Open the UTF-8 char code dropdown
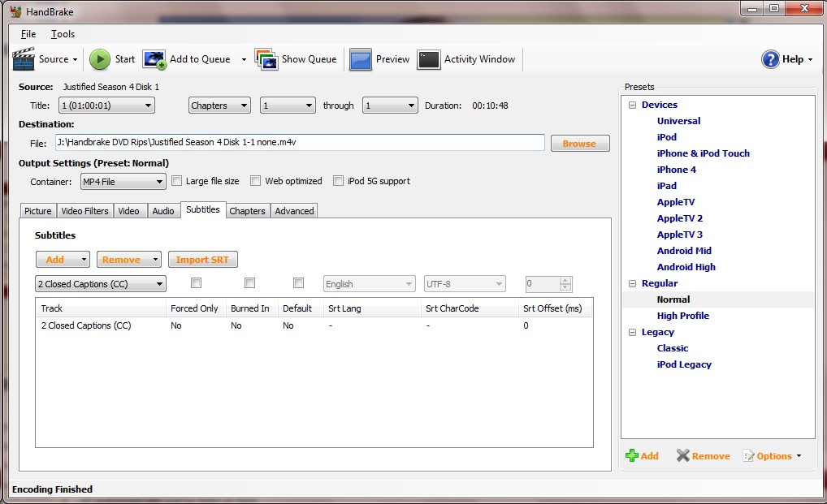 pyautogui.click(x=465, y=284)
